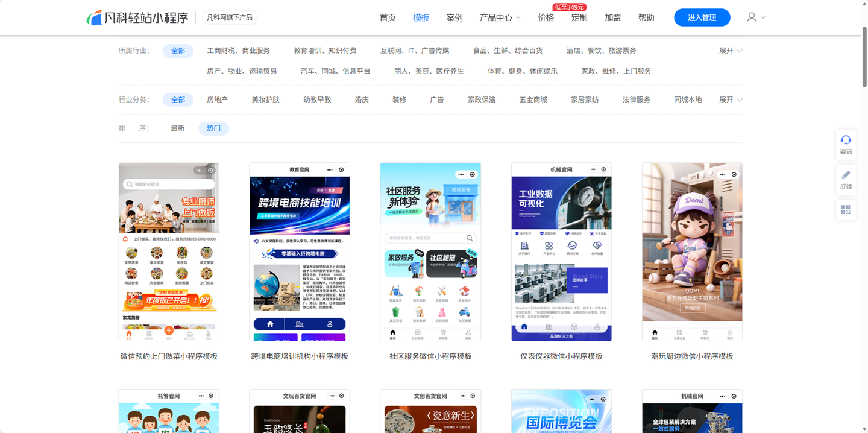868x433 pixels.
Task: Open the 跨境电商技能培训 template thumbnail
Action: tap(300, 251)
